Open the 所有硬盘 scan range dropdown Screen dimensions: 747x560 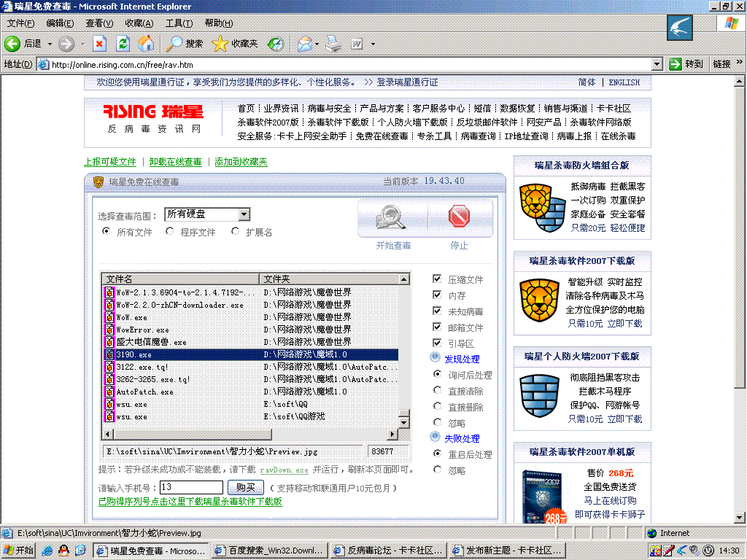244,214
